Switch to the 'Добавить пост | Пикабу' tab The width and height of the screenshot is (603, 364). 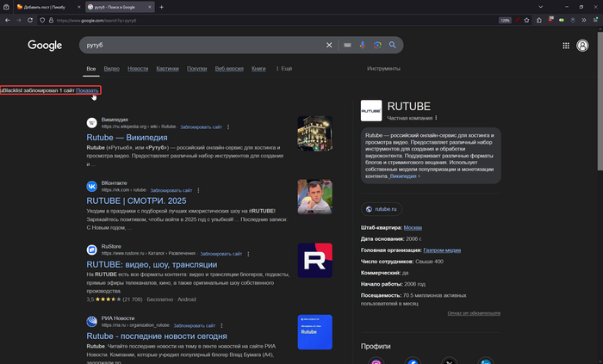click(x=45, y=7)
